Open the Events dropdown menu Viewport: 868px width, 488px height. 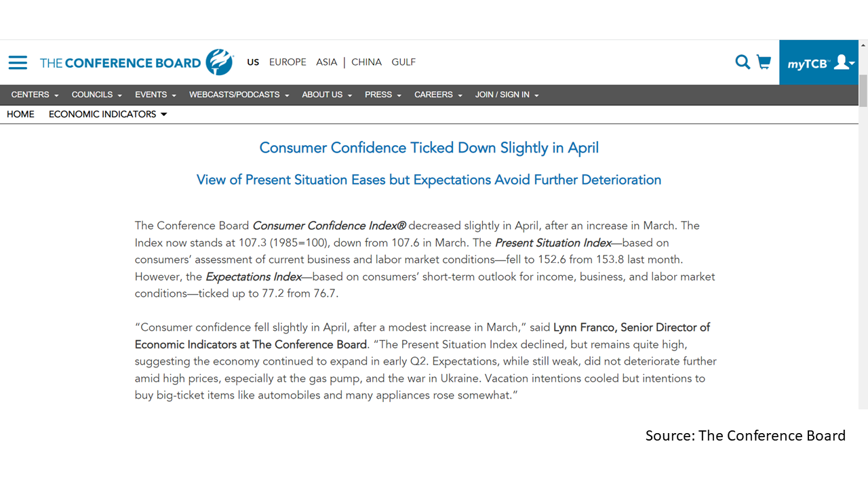pyautogui.click(x=155, y=95)
